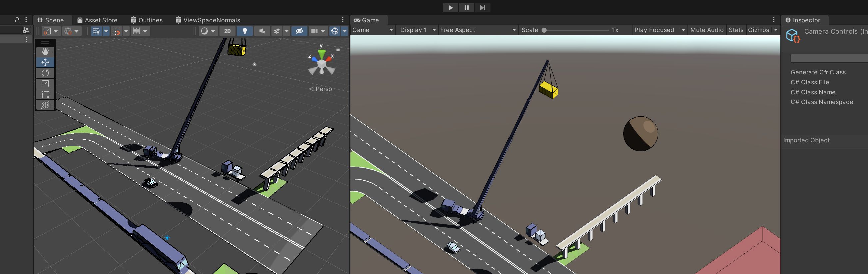Select the Rotate tool
This screenshot has height=274, width=868.
point(45,73)
